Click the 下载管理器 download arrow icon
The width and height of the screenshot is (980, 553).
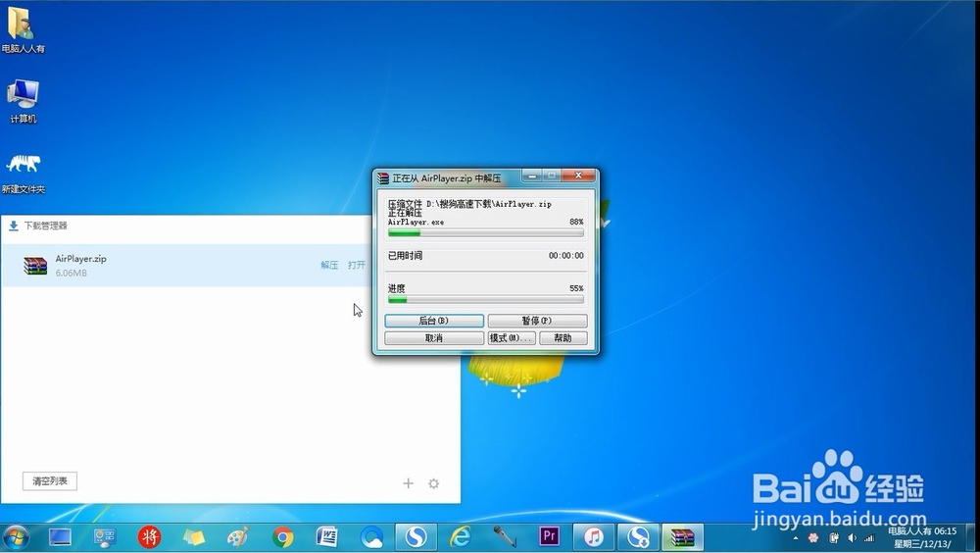click(x=13, y=226)
